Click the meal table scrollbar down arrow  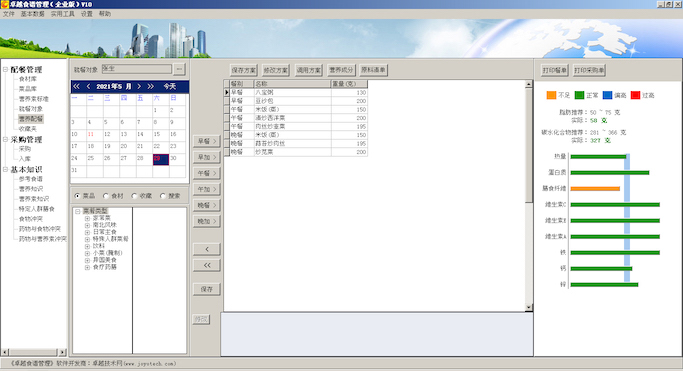(x=529, y=307)
